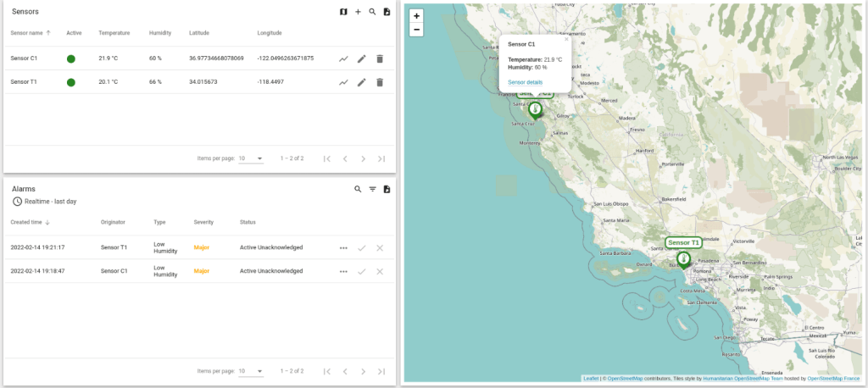This screenshot has height=388, width=868.
Task: Click Sensor T1 humidity 66 % cell
Action: pos(155,82)
